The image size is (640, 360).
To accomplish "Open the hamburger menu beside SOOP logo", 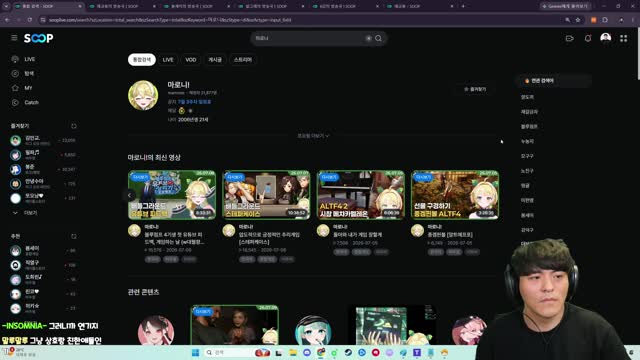I will [x=14, y=38].
